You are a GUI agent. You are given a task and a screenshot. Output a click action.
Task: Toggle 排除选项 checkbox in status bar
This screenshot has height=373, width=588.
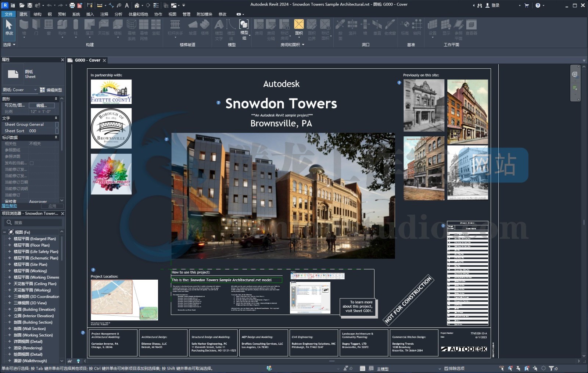pyautogui.click(x=446, y=368)
